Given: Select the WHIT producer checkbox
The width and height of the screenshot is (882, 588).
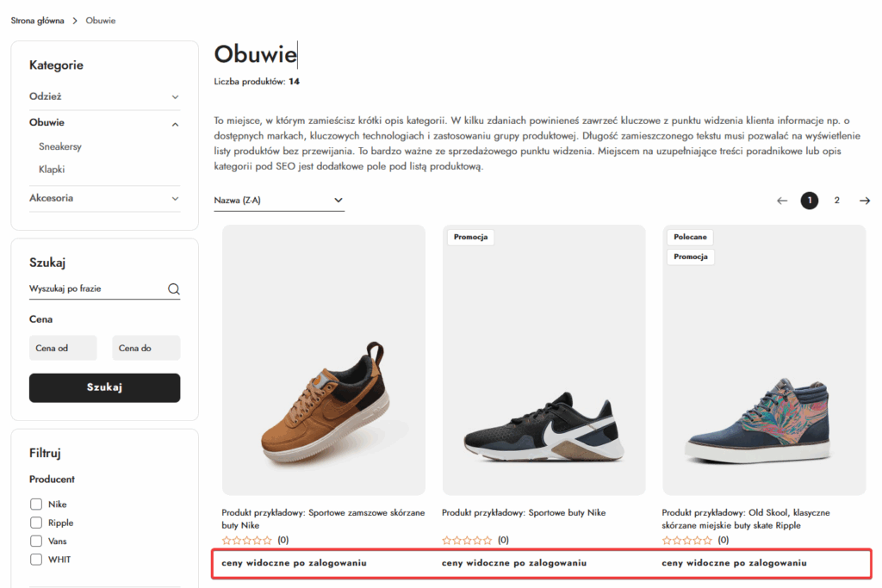Looking at the screenshot, I should [36, 560].
